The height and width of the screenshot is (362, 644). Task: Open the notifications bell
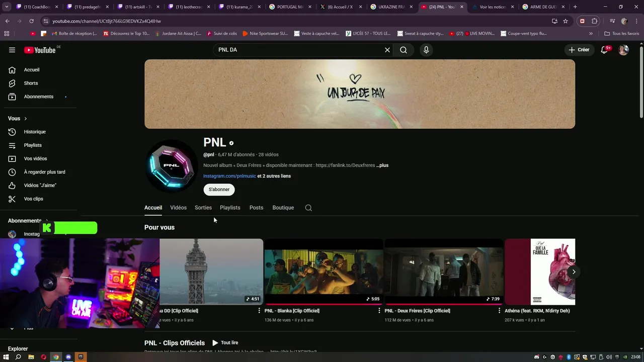[x=605, y=50]
